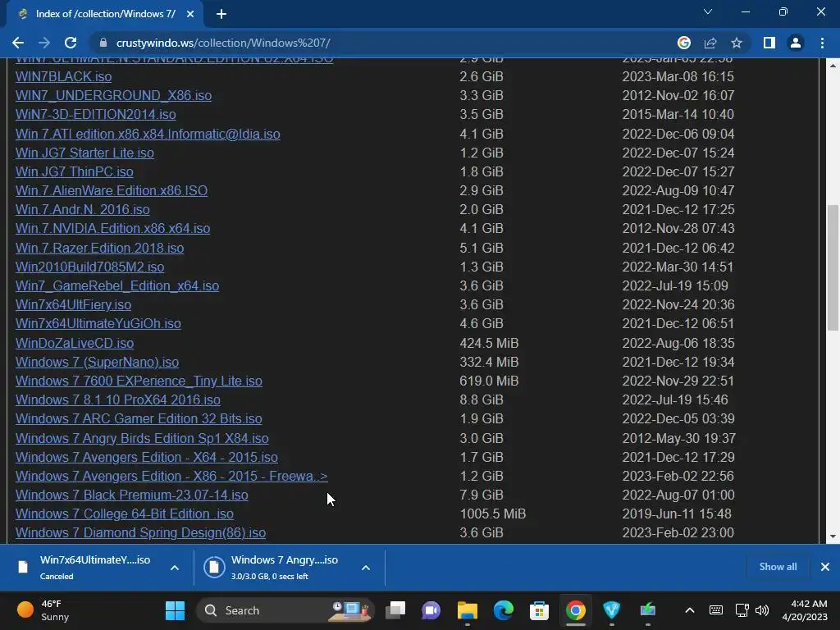
Task: Open WiN7-3D-EDITION2014.iso link
Action: click(x=96, y=115)
